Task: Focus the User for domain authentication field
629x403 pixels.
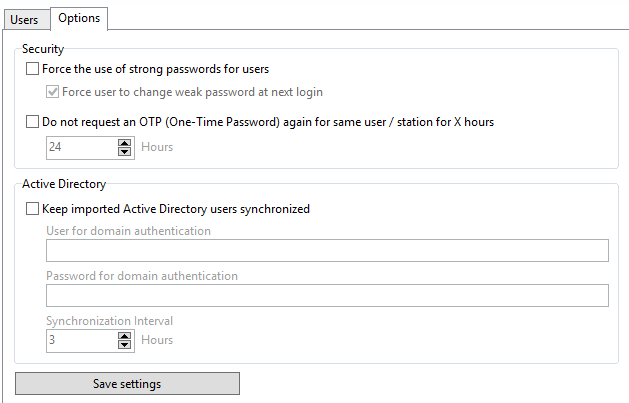Action: [x=327, y=251]
